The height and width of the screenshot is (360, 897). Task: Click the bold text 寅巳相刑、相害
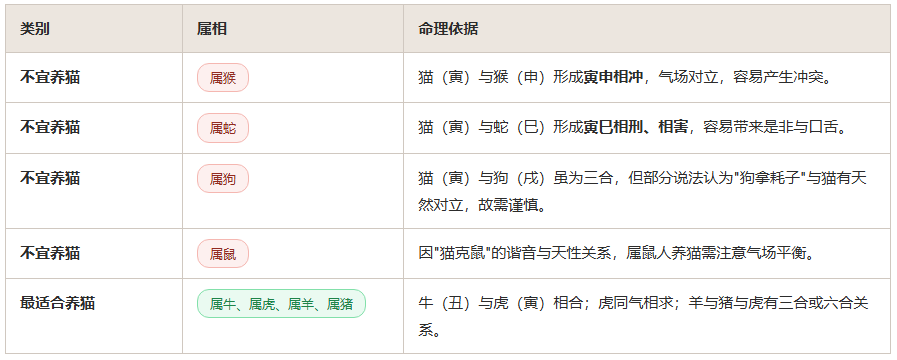coord(636,128)
